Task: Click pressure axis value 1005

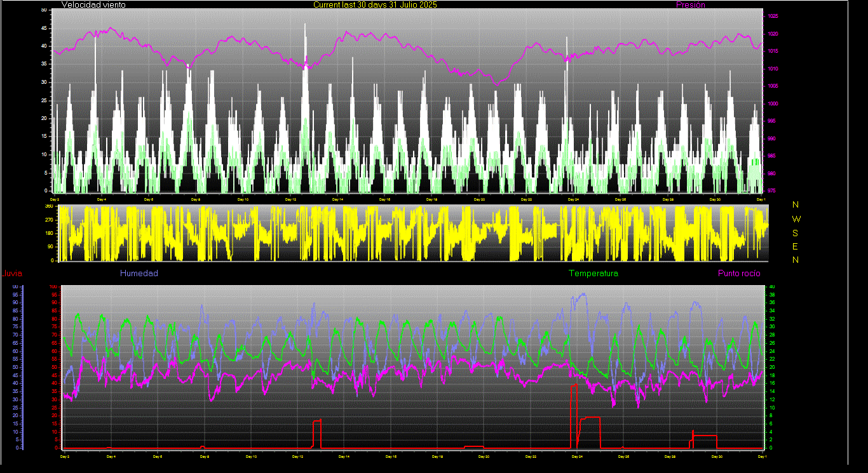Action: click(x=773, y=86)
